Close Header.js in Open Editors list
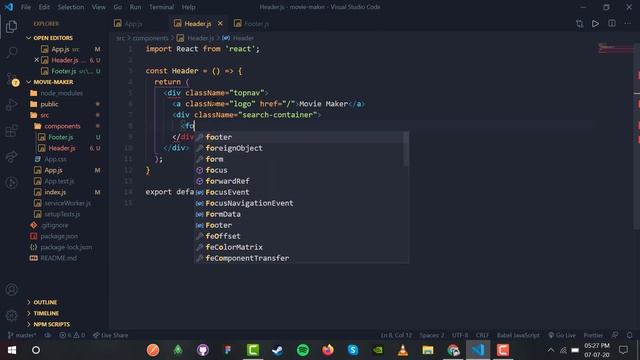The image size is (640, 360). 36,60
